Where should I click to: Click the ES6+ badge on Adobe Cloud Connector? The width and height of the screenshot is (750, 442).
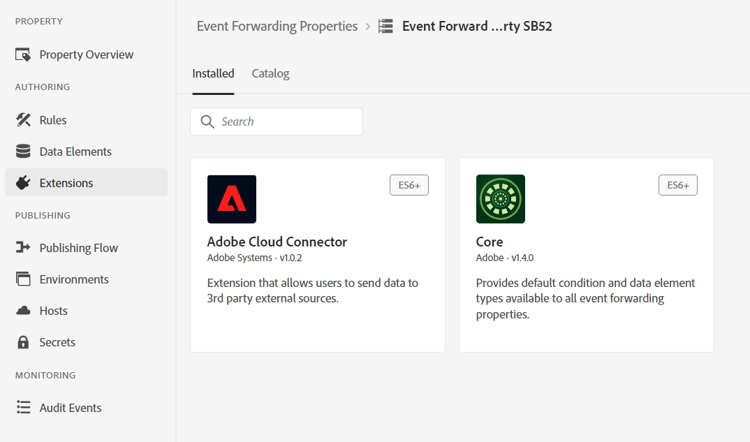tap(409, 185)
